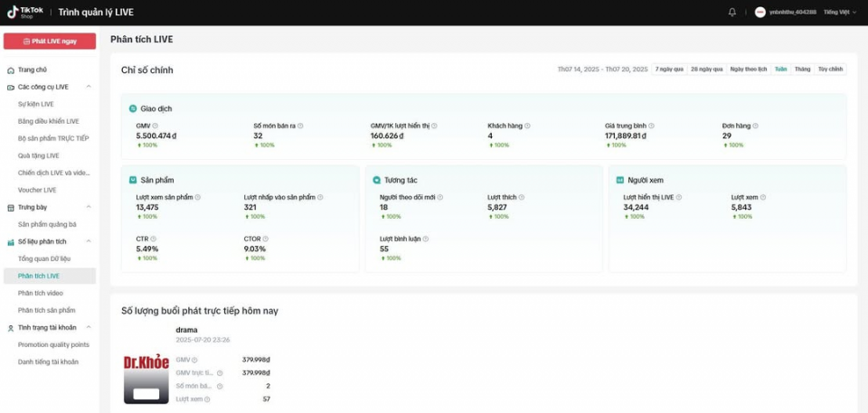Switch to the Tháng time range
Image resolution: width=868 pixels, height=413 pixels.
(x=802, y=69)
